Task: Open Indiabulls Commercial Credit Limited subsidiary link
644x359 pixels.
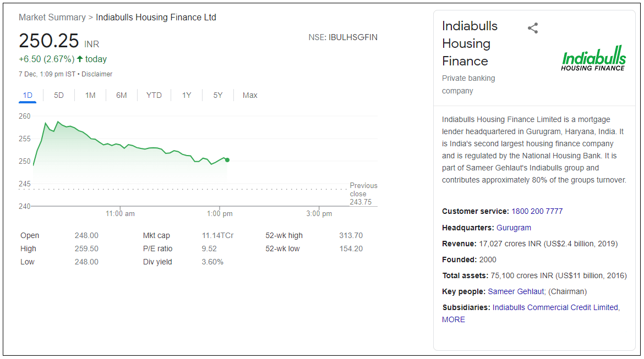Action: 555,308
